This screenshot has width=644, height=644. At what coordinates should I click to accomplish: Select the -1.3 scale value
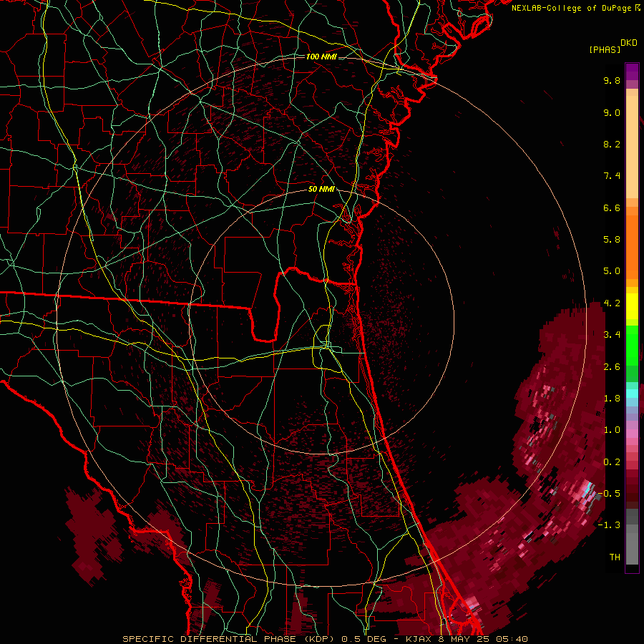tap(609, 525)
